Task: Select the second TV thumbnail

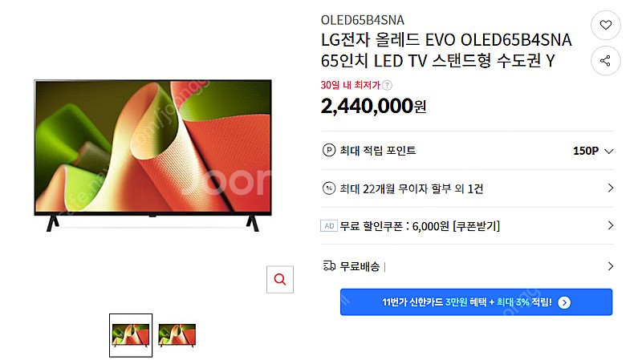Action: (x=177, y=335)
